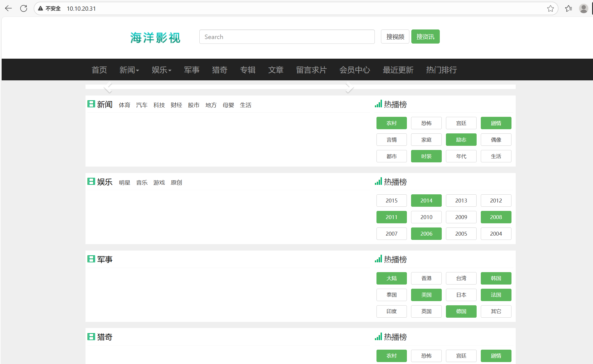Toggle the 2014 year tag
The width and height of the screenshot is (593, 364).
[426, 201]
